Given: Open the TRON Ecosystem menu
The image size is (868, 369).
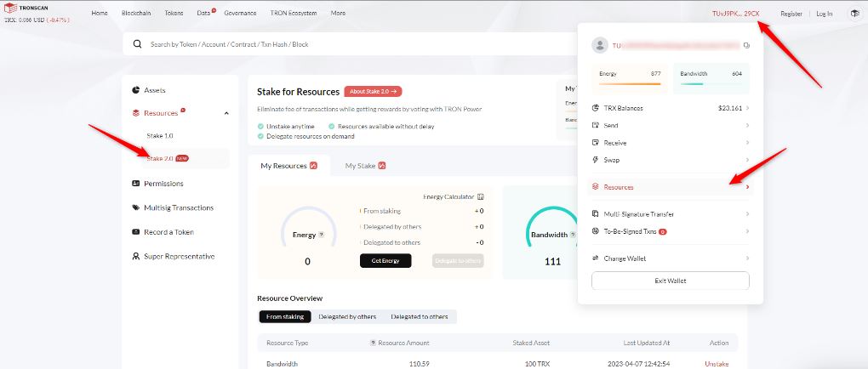Looking at the screenshot, I should tap(294, 13).
